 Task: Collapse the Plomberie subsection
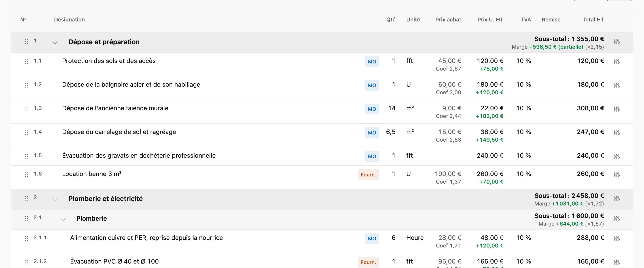point(63,219)
